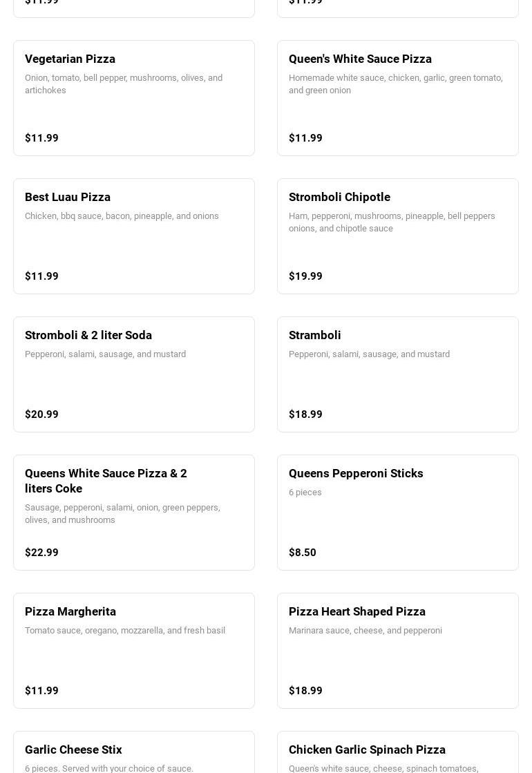The width and height of the screenshot is (532, 773).
Task: Open Pizza Heart Shaped Pizza item
Action: (x=397, y=651)
